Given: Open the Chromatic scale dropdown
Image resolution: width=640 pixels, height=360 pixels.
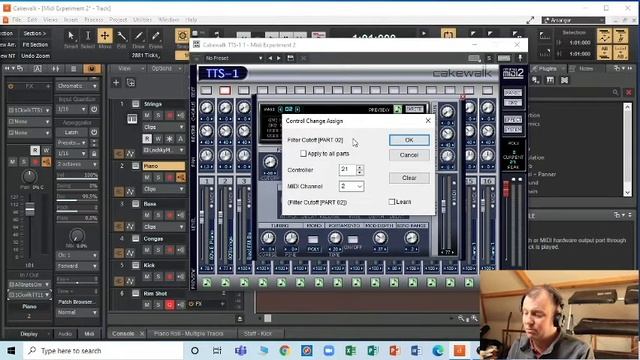Looking at the screenshot, I should (x=77, y=86).
